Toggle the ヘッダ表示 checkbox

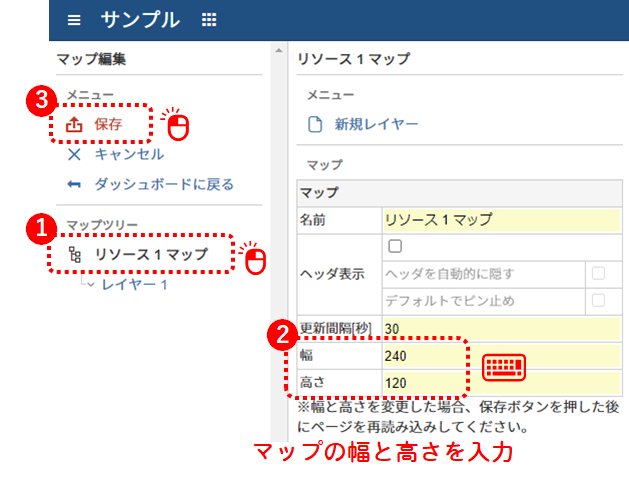tap(395, 246)
